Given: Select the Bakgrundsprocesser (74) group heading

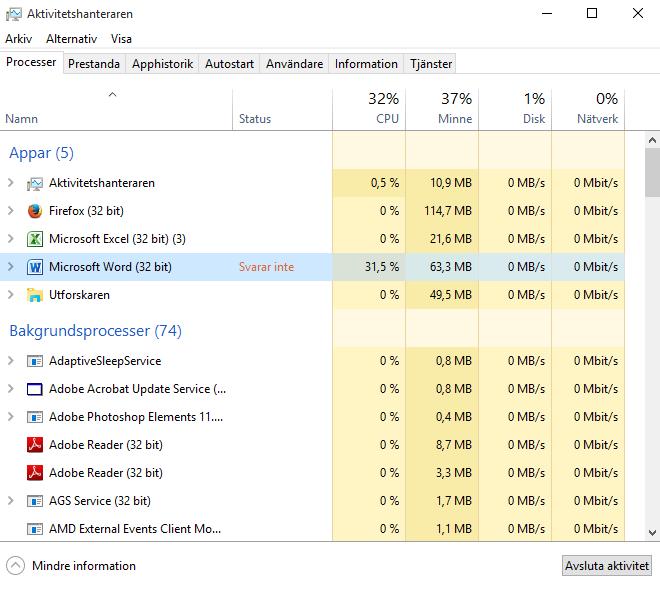Looking at the screenshot, I should (x=96, y=331).
